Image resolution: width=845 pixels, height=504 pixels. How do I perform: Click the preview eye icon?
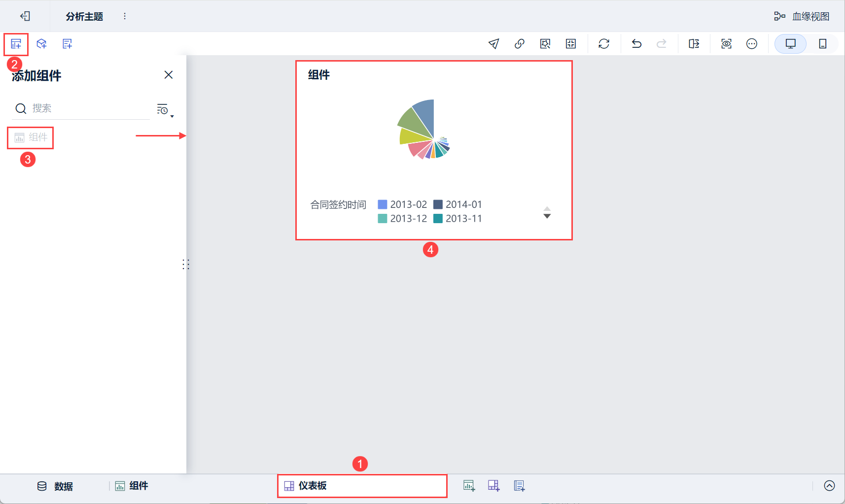(726, 44)
